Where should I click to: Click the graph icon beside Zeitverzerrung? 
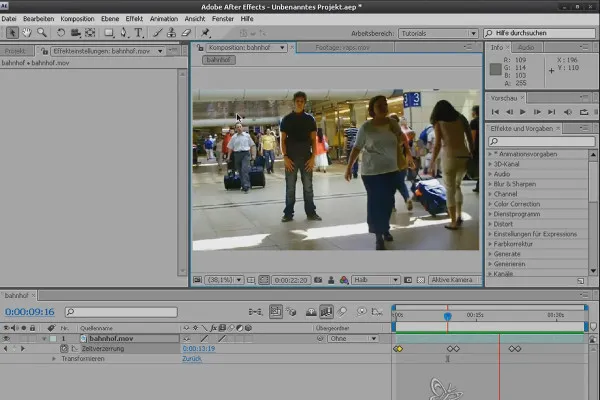click(75, 349)
